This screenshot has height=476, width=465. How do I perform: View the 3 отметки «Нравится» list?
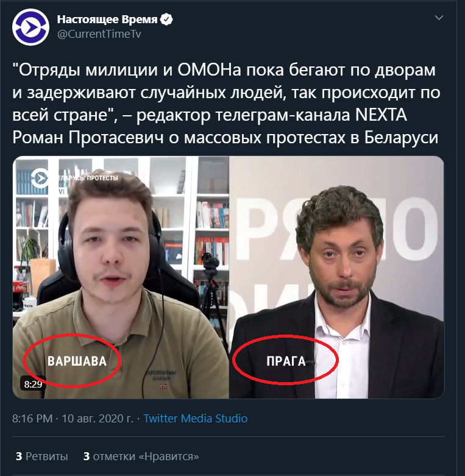(141, 456)
